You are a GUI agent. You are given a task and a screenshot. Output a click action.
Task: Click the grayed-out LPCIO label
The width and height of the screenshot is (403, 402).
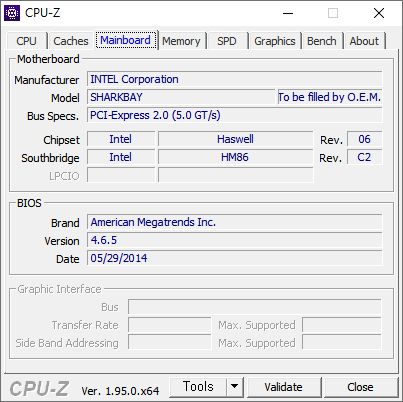coord(64,176)
